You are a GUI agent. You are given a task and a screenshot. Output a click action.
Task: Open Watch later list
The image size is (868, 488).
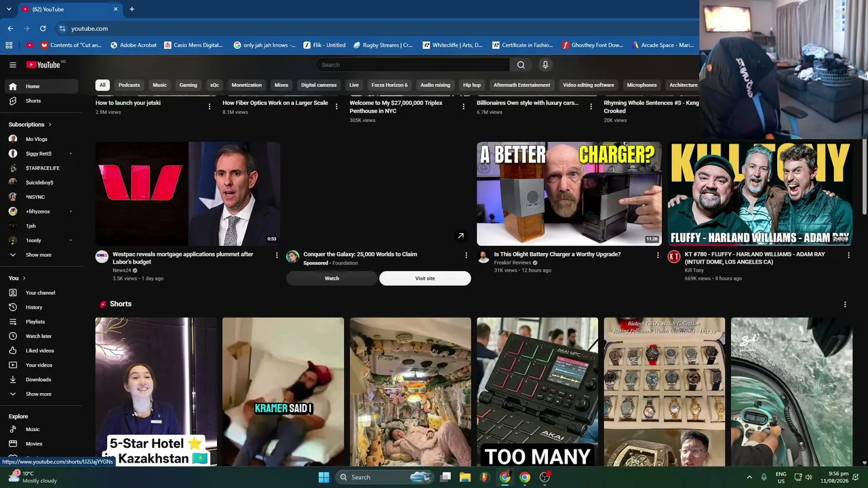click(x=41, y=336)
